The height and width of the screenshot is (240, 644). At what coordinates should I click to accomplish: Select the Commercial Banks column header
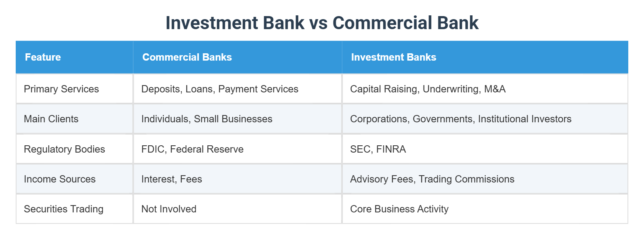pos(237,57)
